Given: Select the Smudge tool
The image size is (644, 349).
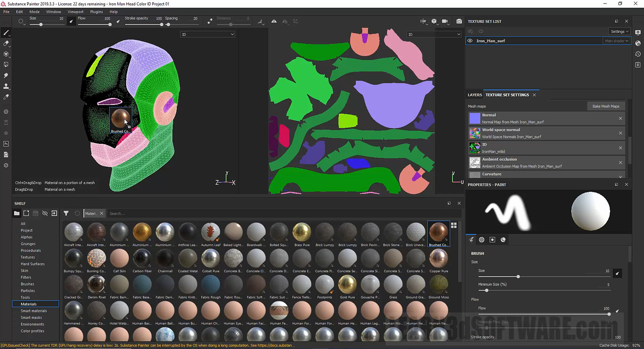Looking at the screenshot, I should coord(6,76).
